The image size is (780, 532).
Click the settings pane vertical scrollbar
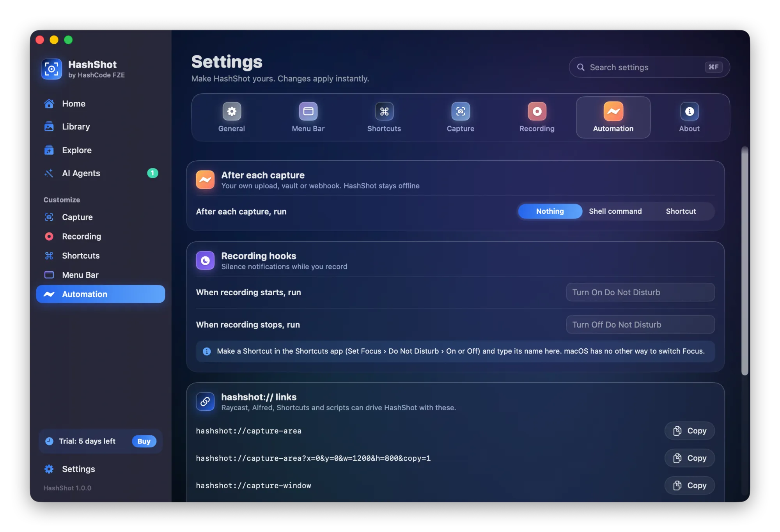point(745,262)
